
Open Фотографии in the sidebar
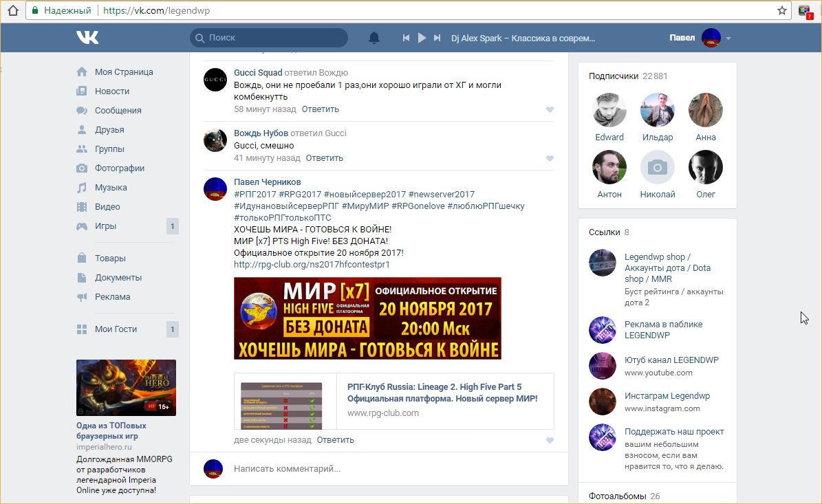(x=120, y=168)
